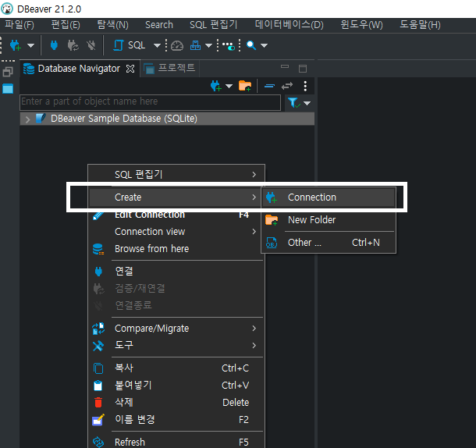Screen dimensions: 476x448
Task: Click the Connect plug icon in main toolbar
Action: coord(54,45)
